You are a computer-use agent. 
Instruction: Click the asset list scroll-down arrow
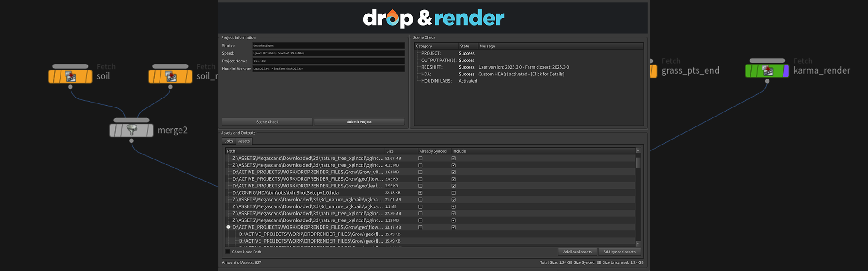pos(638,243)
